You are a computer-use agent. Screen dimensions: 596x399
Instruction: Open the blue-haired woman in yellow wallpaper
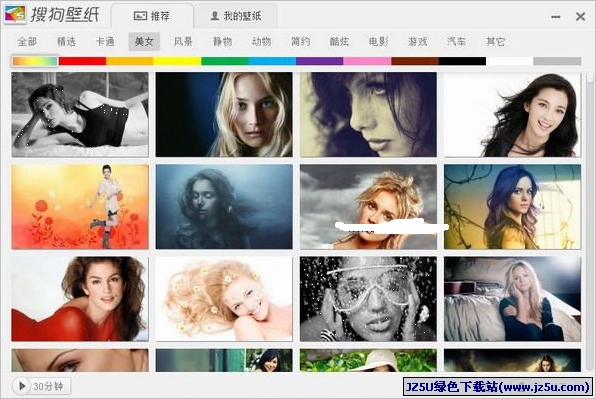(512, 207)
